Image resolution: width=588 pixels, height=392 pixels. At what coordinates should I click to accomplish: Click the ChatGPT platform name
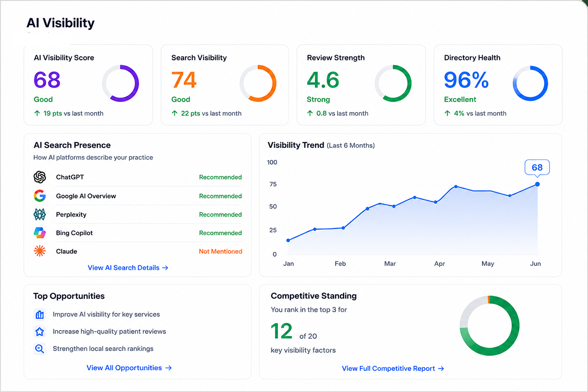(x=70, y=177)
